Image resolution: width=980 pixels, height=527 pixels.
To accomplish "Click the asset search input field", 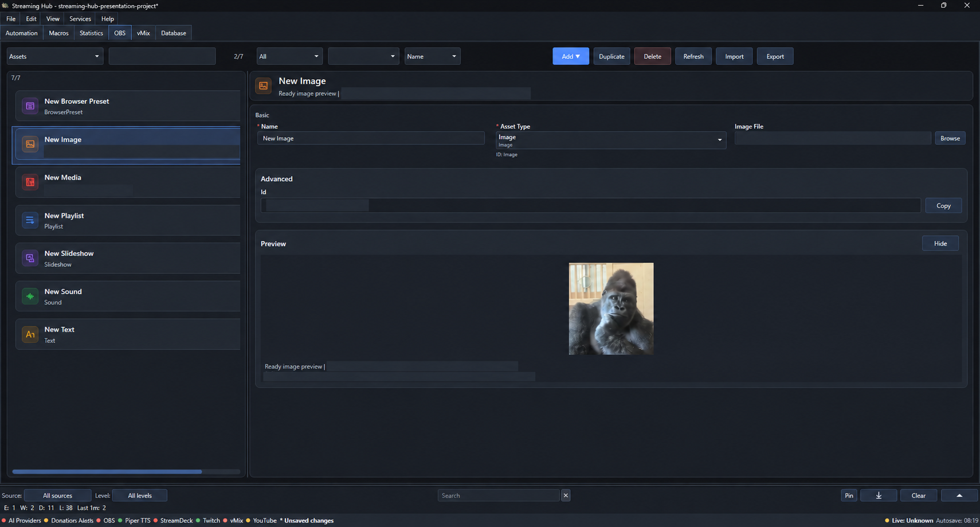I will [x=162, y=56].
